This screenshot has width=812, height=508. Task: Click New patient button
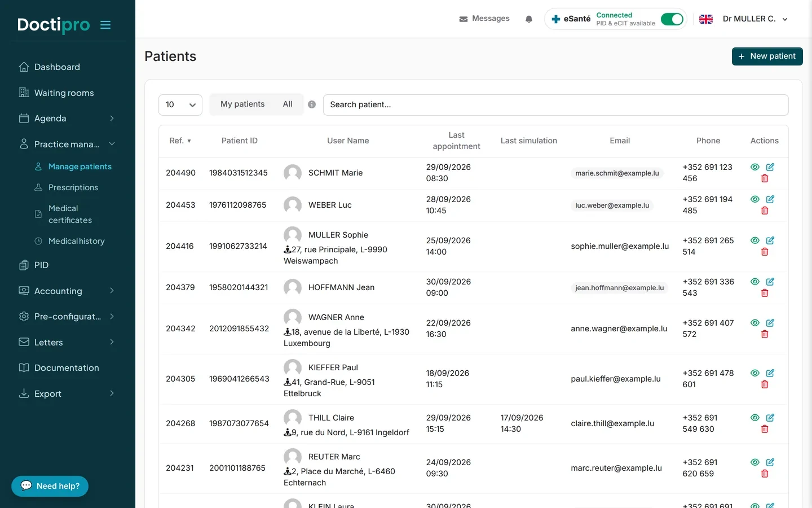[x=767, y=56]
